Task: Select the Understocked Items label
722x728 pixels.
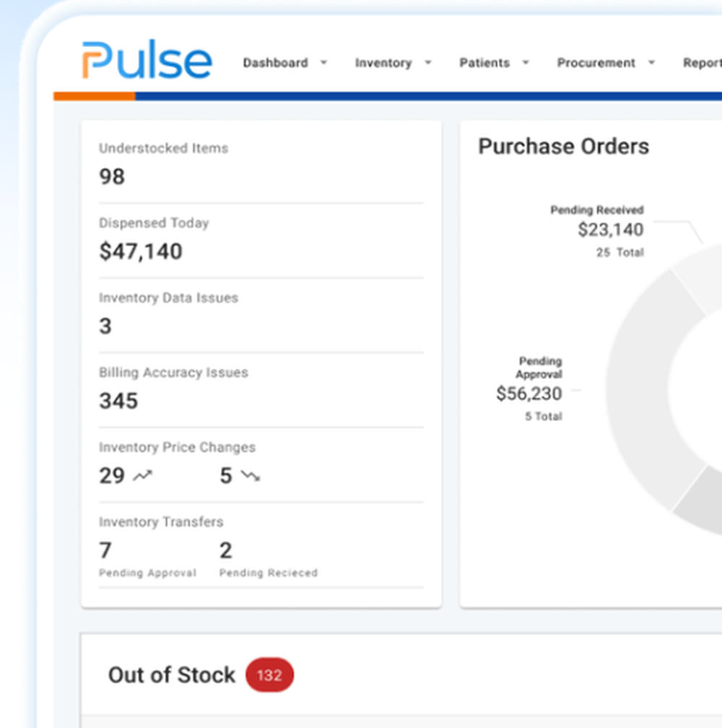Action: point(163,148)
